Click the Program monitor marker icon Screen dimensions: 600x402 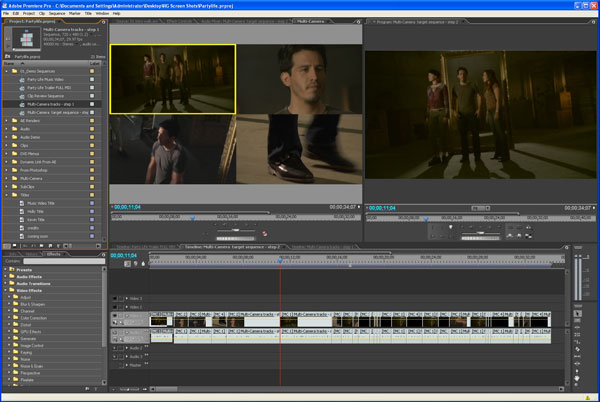(450, 227)
